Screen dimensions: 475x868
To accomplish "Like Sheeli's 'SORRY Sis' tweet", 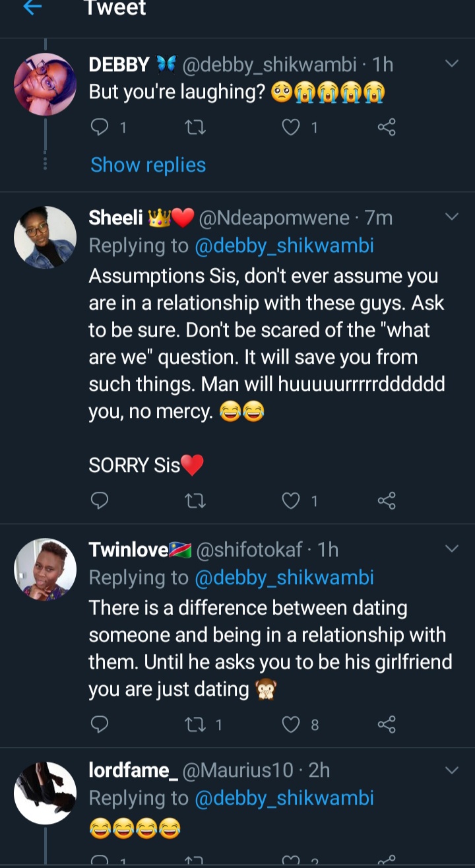I will [x=291, y=501].
